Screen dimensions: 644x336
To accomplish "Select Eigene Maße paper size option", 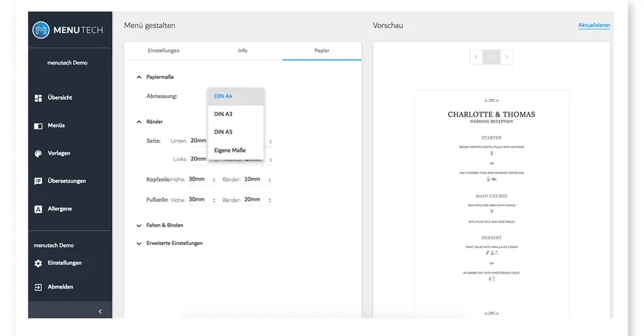I will [x=229, y=150].
